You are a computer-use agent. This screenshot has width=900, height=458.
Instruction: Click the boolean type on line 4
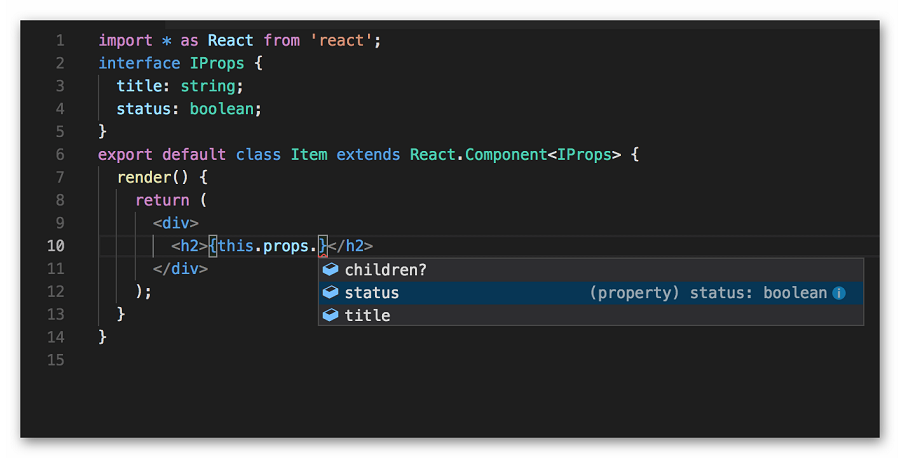[222, 109]
